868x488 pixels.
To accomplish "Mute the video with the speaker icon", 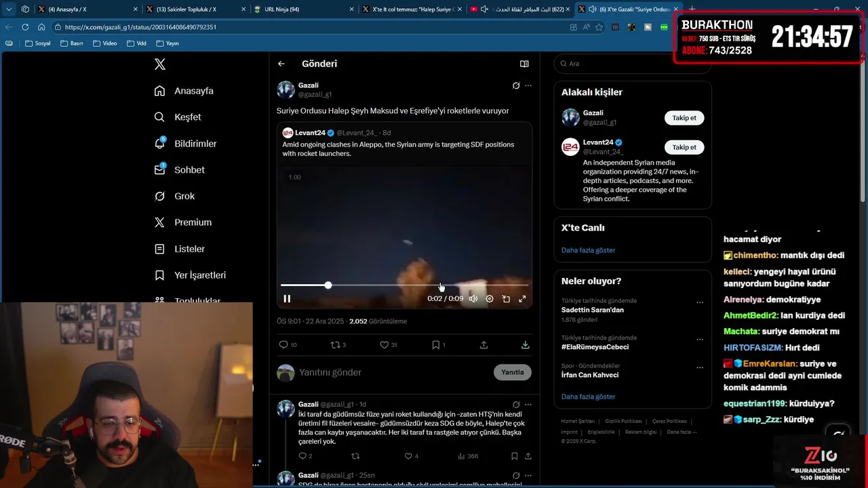I will [x=473, y=299].
